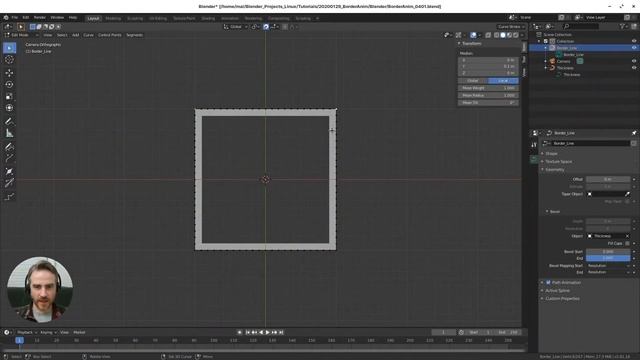Collapse the Bevel subpanel
This screenshot has width=640, height=360.
(554, 212)
